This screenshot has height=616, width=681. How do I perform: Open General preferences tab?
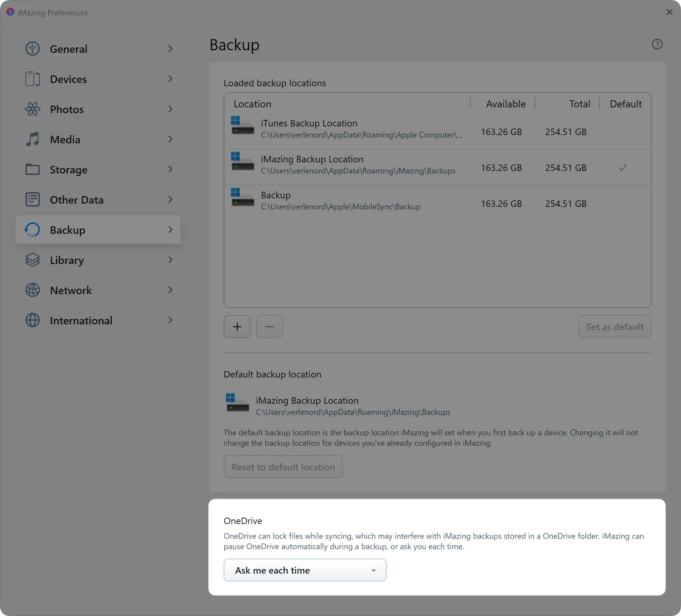pyautogui.click(x=98, y=48)
